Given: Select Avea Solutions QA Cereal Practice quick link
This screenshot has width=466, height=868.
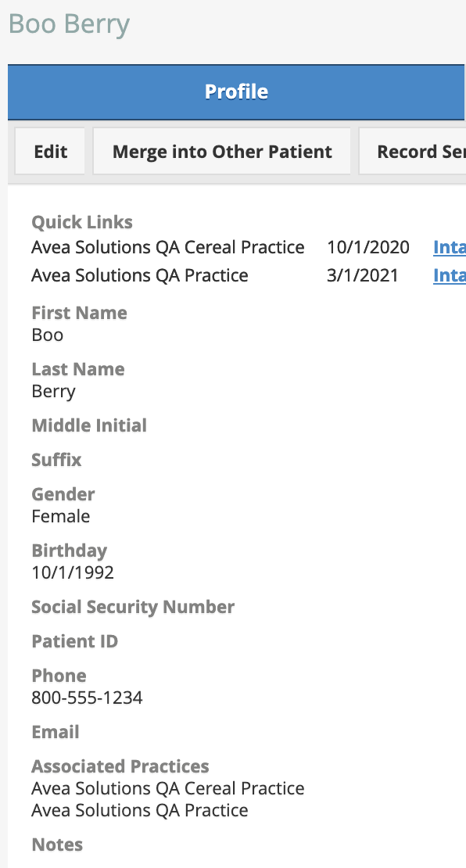Looking at the screenshot, I should [167, 247].
